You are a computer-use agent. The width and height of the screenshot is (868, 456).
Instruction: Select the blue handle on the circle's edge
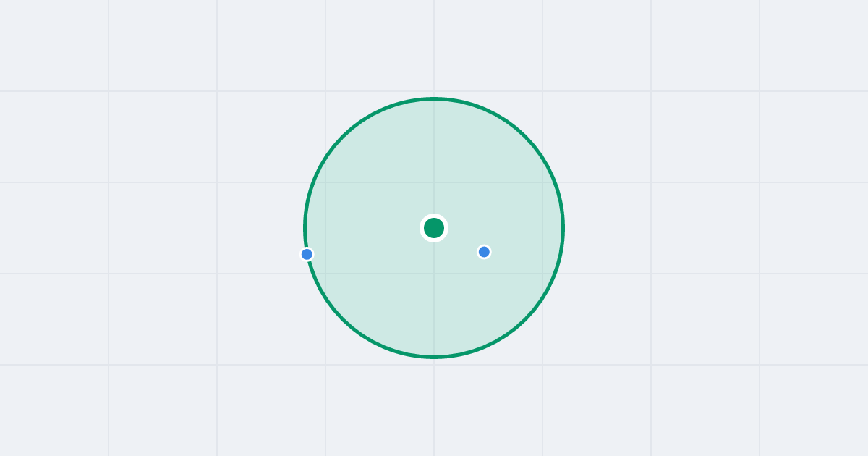pos(307,254)
